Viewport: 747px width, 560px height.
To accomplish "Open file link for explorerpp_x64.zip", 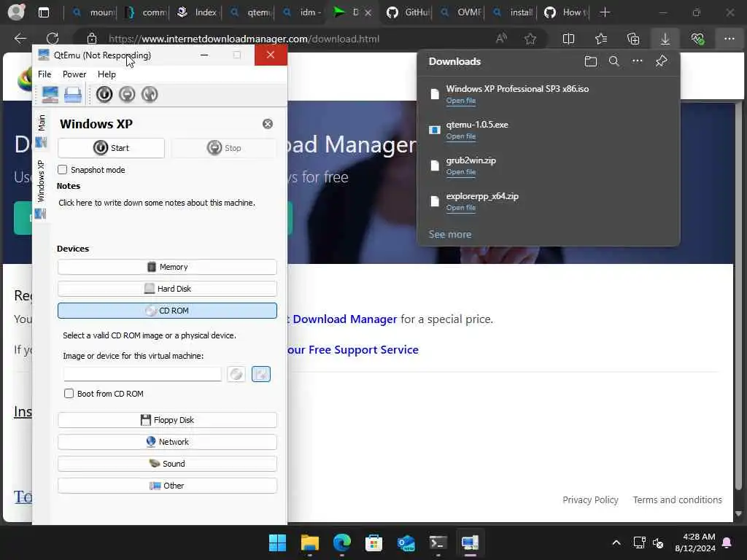I will [x=461, y=208].
